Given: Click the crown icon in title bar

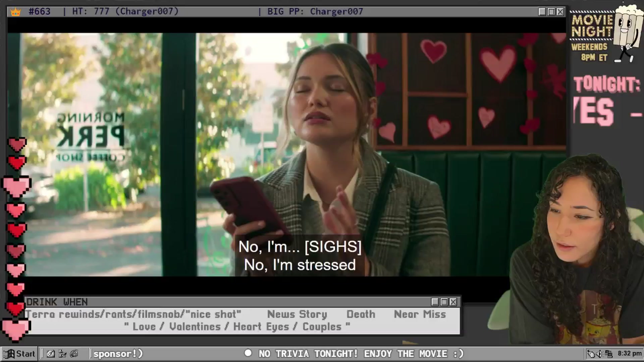Looking at the screenshot, I should click(x=16, y=12).
